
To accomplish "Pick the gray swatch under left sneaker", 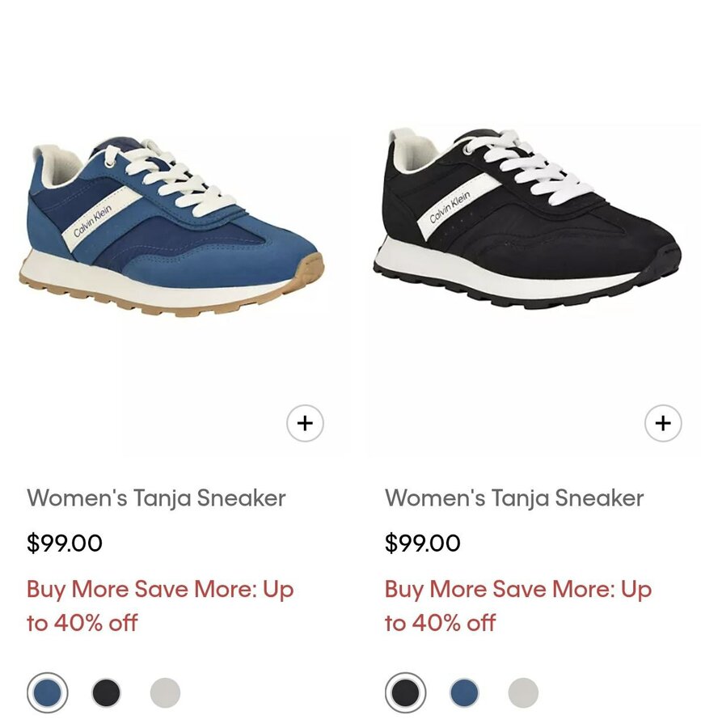I will pos(165,692).
